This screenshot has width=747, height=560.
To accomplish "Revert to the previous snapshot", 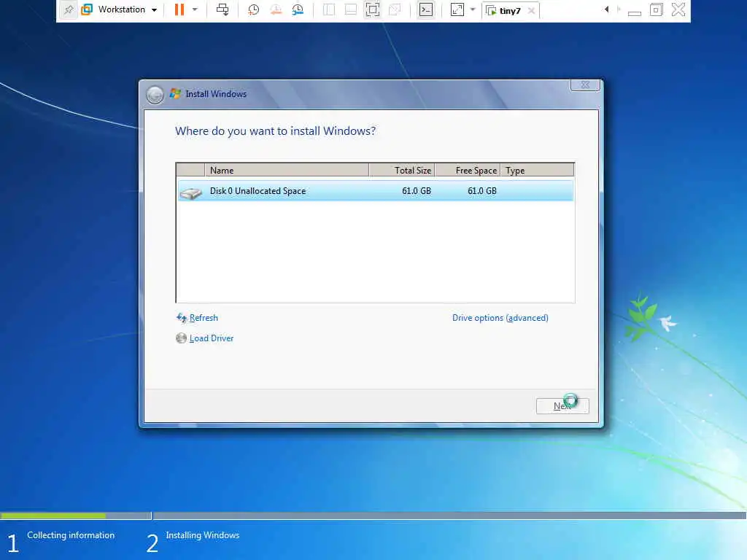I will [x=276, y=9].
